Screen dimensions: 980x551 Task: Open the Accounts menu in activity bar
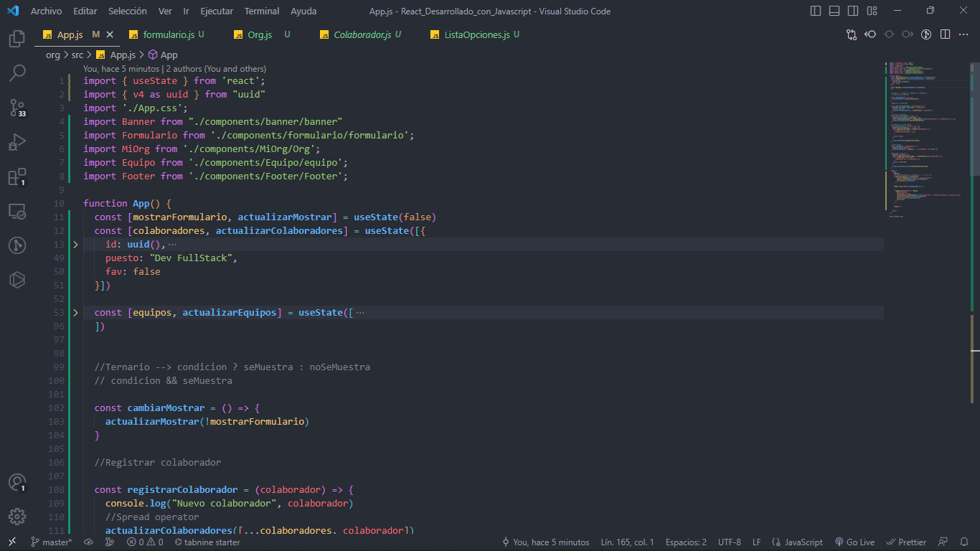pos(17,482)
